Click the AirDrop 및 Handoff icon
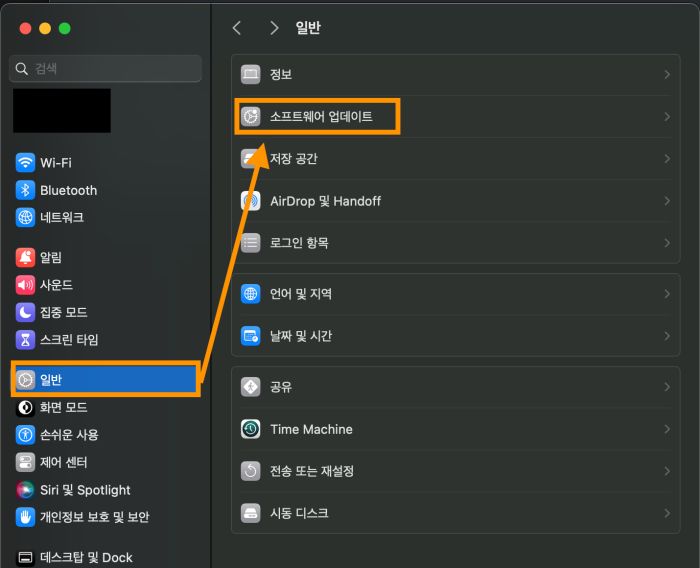 [x=250, y=201]
